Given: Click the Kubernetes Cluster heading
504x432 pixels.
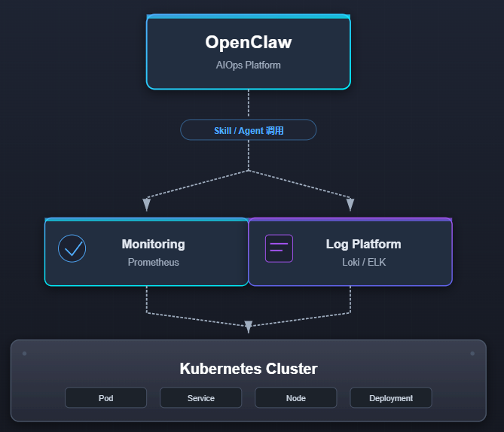Looking at the screenshot, I should 249,369.
